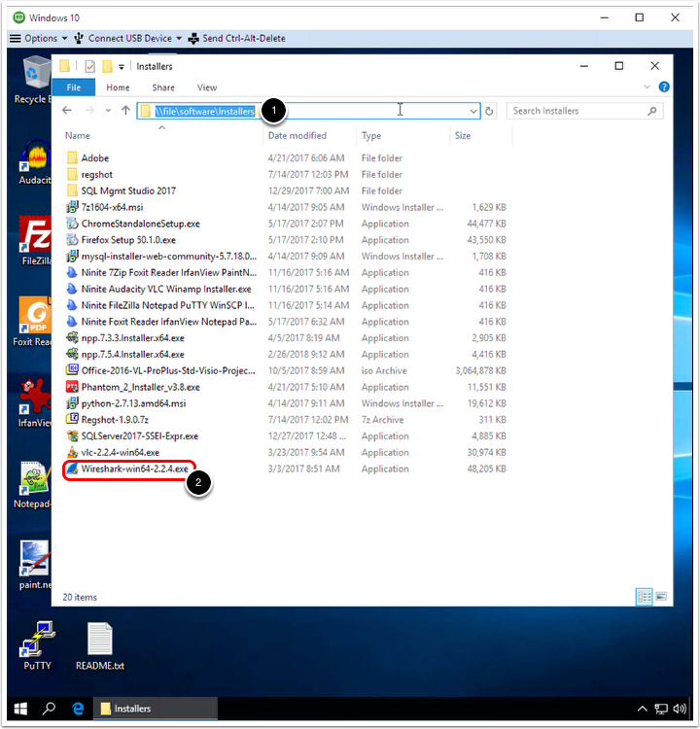Click Send Ctrl-Alt-Delete button
Screen dimensions: 700x729
point(237,39)
